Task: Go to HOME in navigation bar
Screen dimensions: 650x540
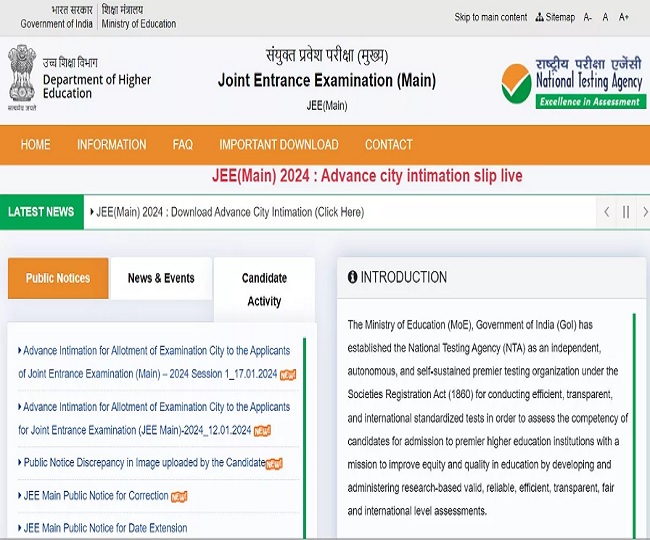Action: [x=35, y=145]
